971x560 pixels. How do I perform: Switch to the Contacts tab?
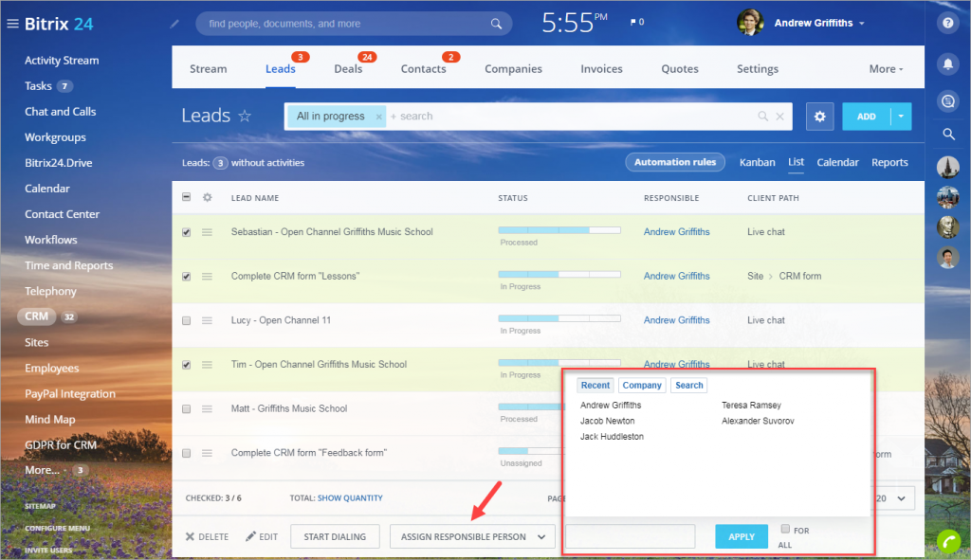tap(423, 68)
